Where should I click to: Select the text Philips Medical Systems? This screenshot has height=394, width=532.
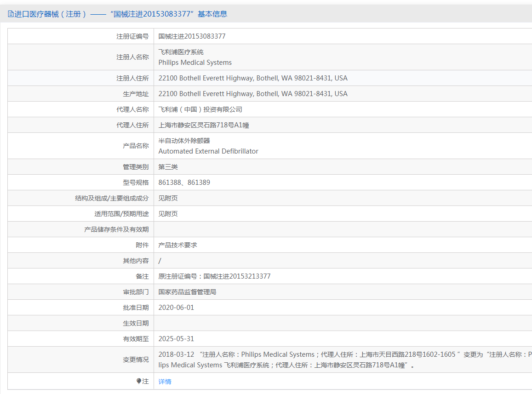(195, 63)
